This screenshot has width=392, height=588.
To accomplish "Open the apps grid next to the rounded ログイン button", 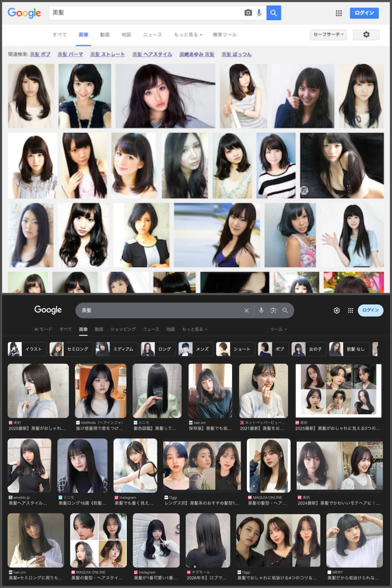I will click(x=351, y=310).
